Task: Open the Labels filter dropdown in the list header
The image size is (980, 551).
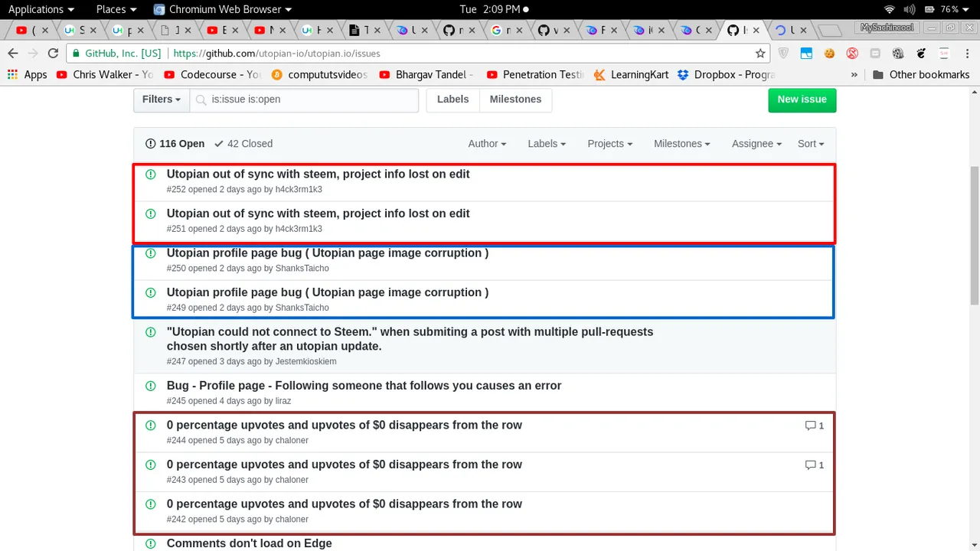Action: tap(547, 144)
